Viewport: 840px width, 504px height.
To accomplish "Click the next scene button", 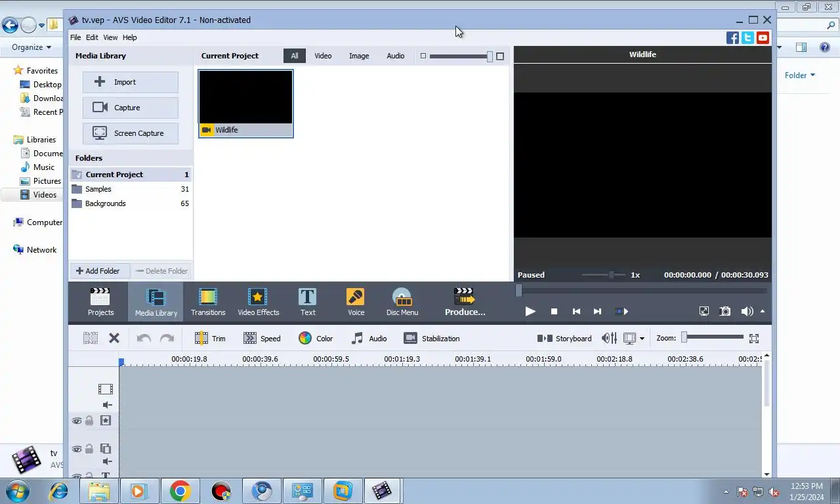I will 621,311.
